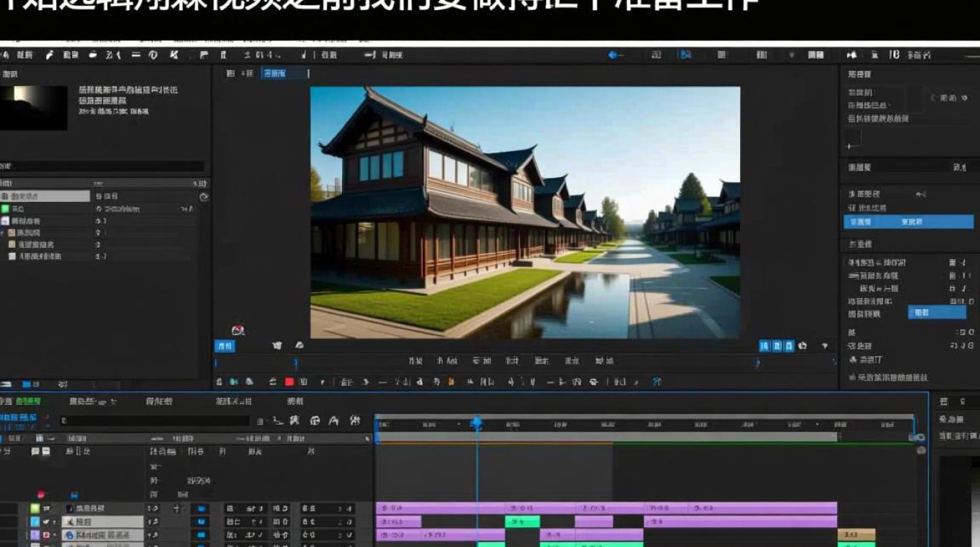Toggle the red box icon on third timeline layer

[x=45, y=535]
